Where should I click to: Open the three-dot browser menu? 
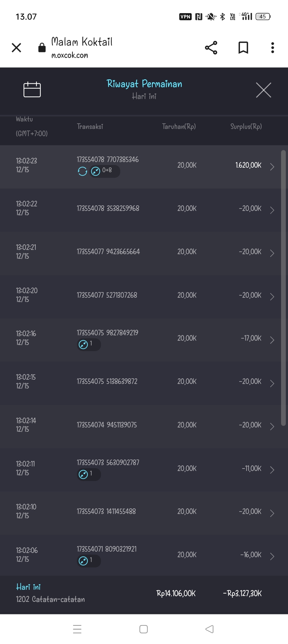(272, 48)
